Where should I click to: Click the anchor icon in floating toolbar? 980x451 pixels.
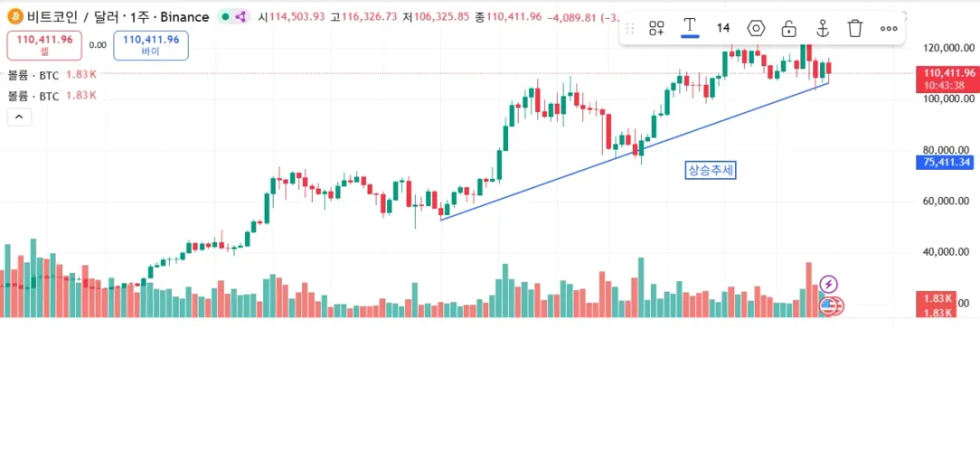[823, 29]
